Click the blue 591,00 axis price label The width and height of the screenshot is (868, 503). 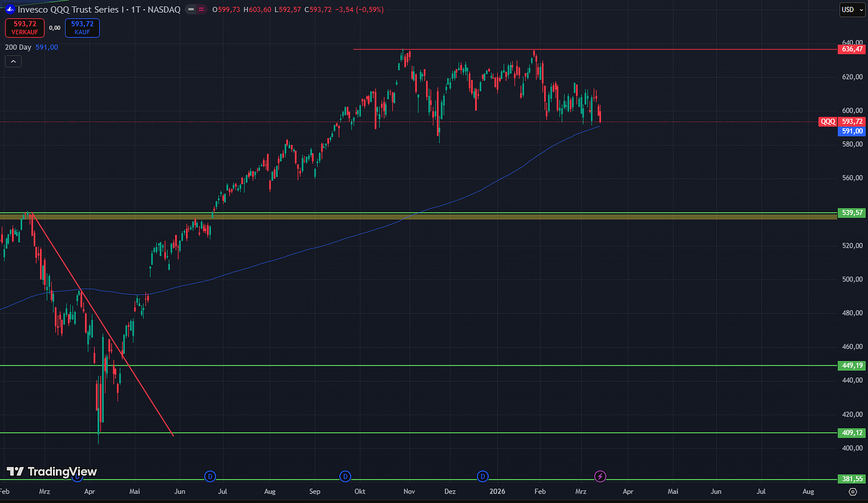(852, 131)
